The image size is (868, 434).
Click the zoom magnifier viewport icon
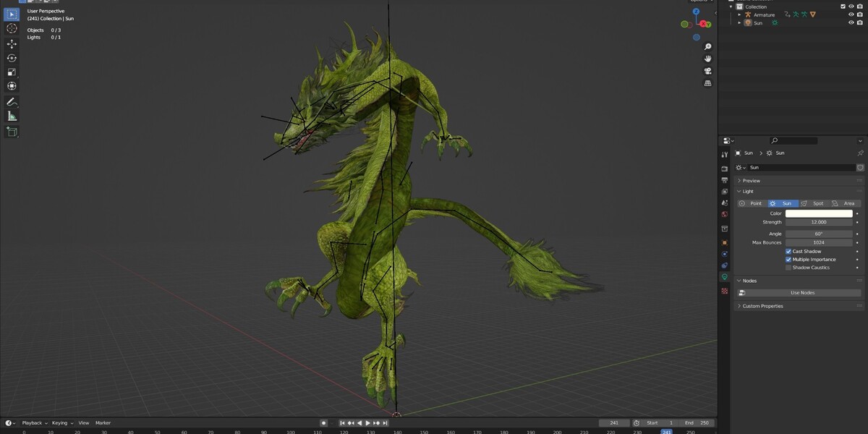click(x=708, y=47)
